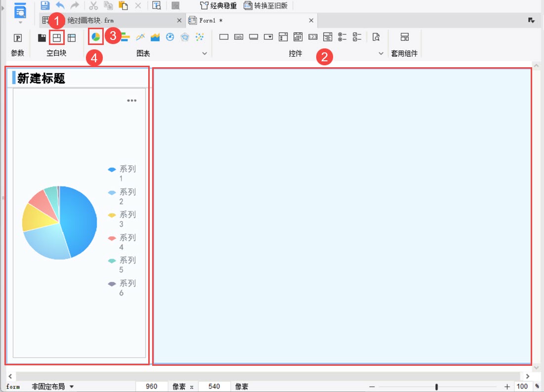Click the height field showing 540
The height and width of the screenshot is (392, 544).
pyautogui.click(x=214, y=387)
